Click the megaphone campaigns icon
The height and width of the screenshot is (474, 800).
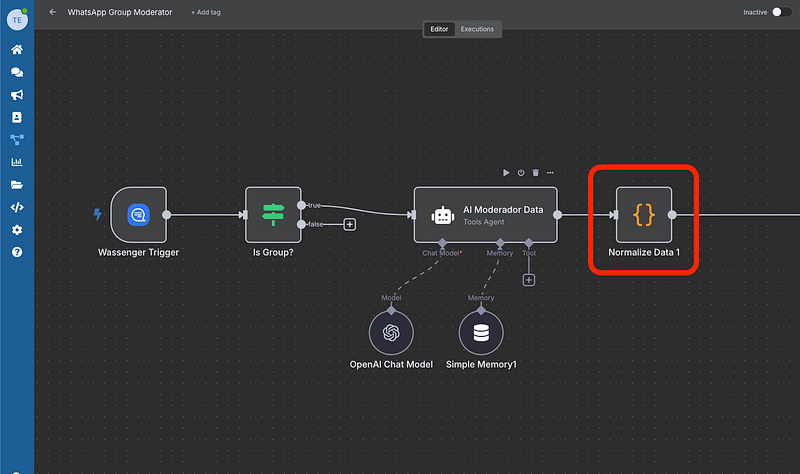17,95
